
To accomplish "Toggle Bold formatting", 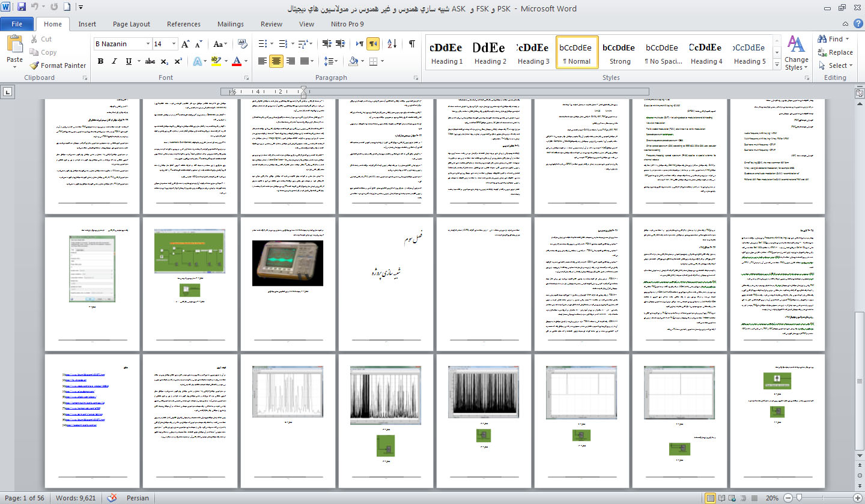I will coord(100,61).
